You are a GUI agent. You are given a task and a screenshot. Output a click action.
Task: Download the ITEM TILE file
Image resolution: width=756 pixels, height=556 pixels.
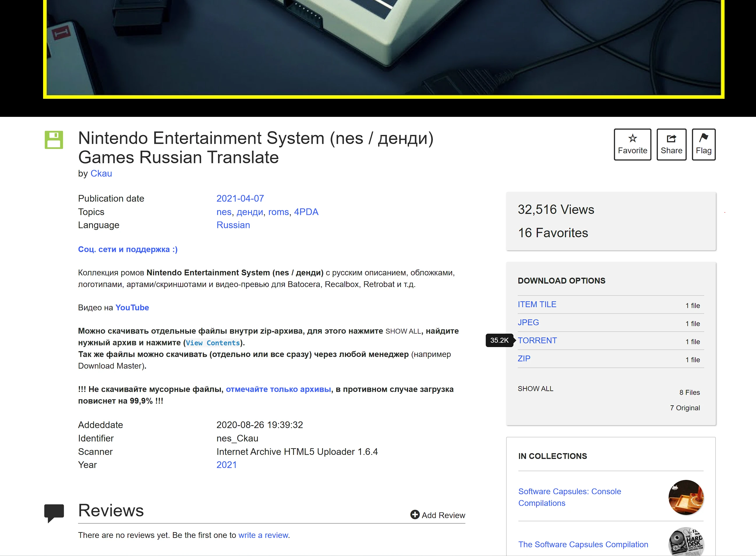pos(537,305)
